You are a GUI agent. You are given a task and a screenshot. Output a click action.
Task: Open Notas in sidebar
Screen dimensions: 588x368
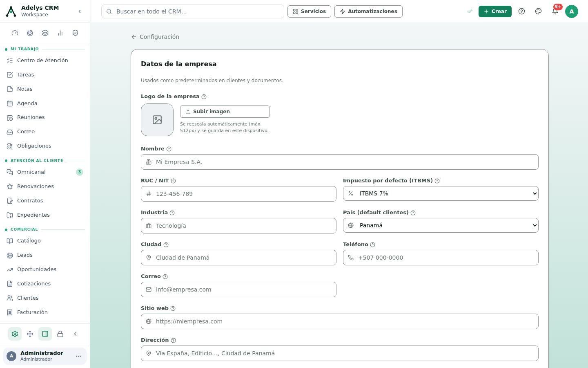coord(45,89)
